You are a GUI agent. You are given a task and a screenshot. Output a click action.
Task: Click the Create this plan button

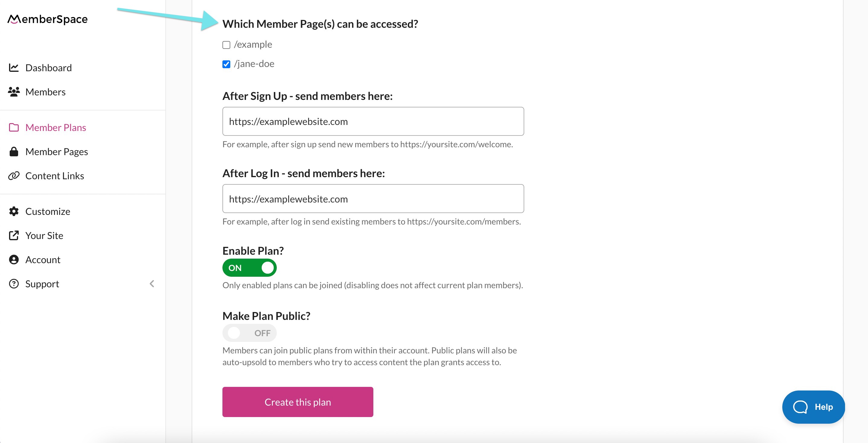tap(298, 402)
